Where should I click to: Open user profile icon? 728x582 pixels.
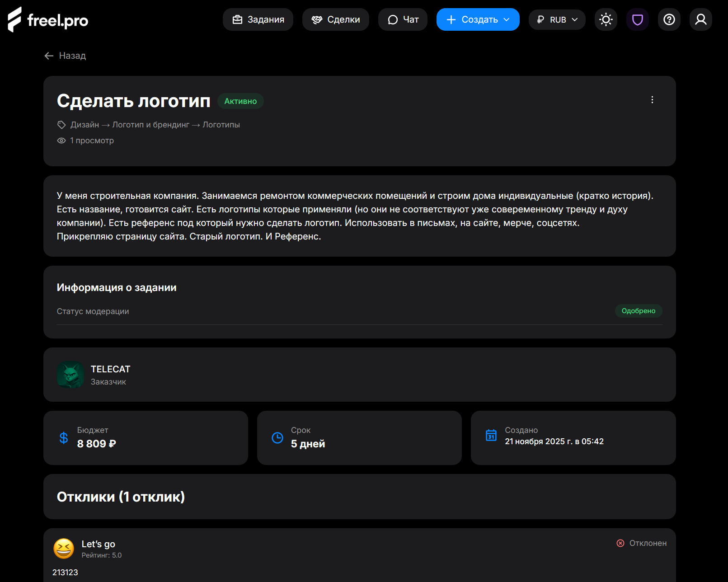(x=700, y=19)
